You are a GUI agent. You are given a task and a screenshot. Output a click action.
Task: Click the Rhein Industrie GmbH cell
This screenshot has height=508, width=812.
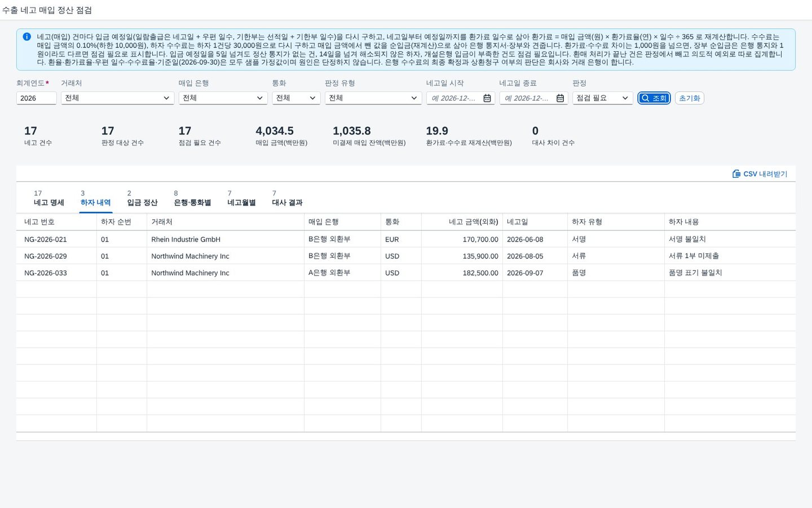[226, 239]
